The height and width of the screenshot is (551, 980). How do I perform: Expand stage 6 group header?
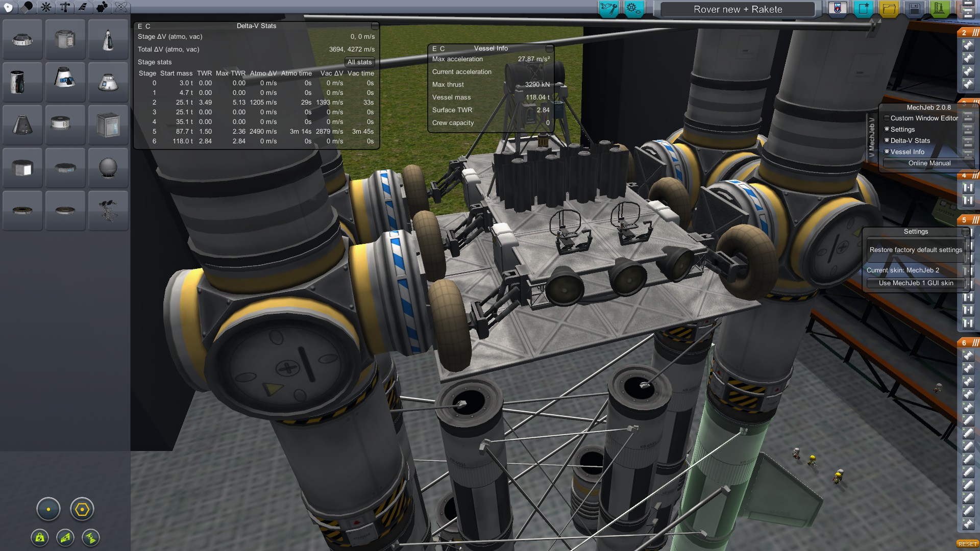[968, 343]
